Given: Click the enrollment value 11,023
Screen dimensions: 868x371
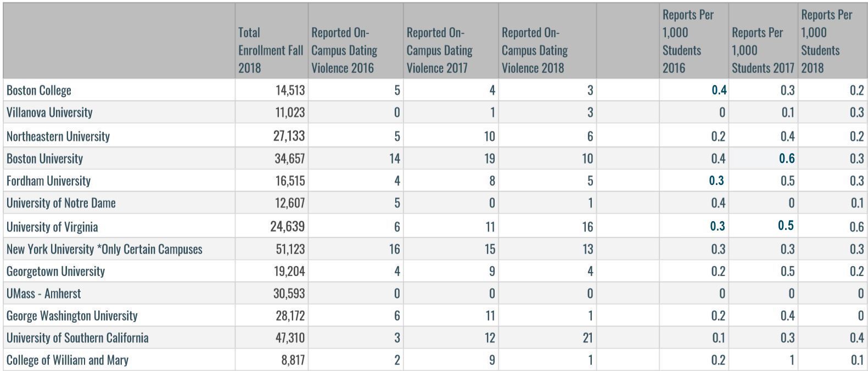Looking at the screenshot, I should coord(290,113).
